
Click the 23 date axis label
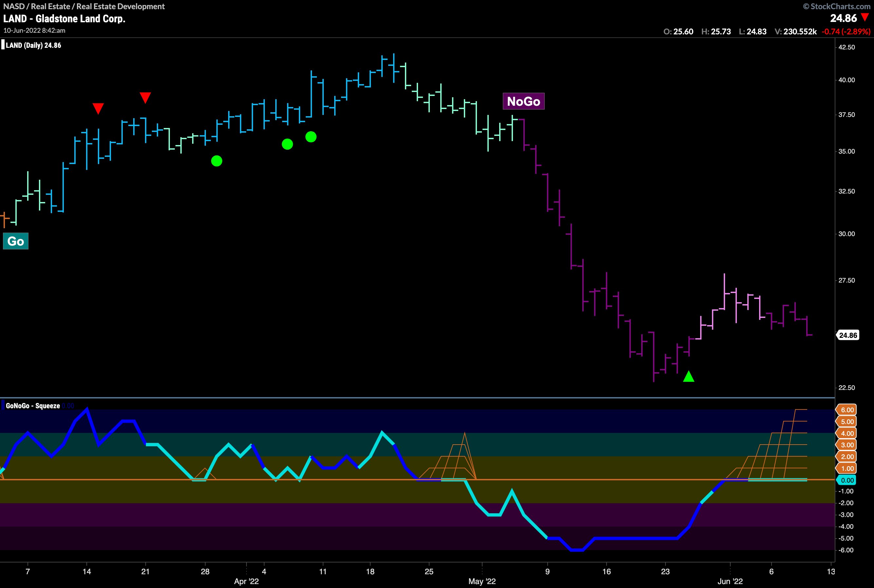(665, 572)
